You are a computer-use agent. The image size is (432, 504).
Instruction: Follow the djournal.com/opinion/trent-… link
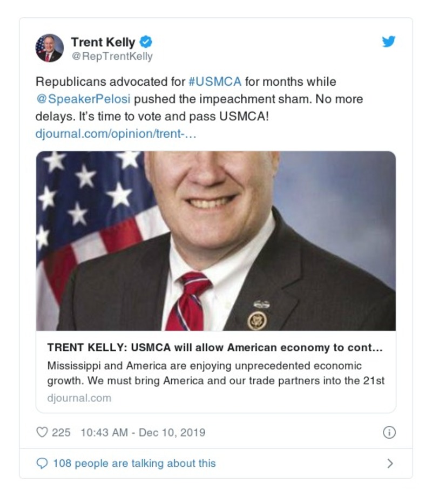116,133
